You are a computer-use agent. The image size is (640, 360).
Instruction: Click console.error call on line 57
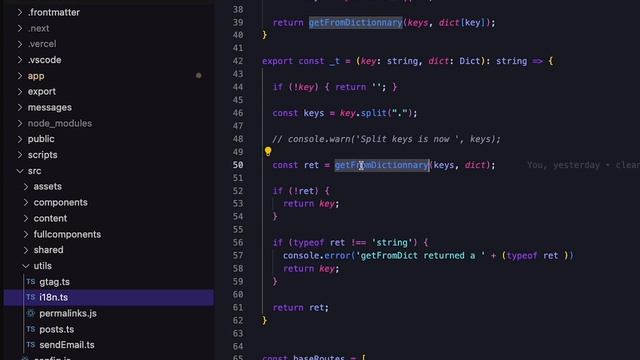(x=317, y=256)
